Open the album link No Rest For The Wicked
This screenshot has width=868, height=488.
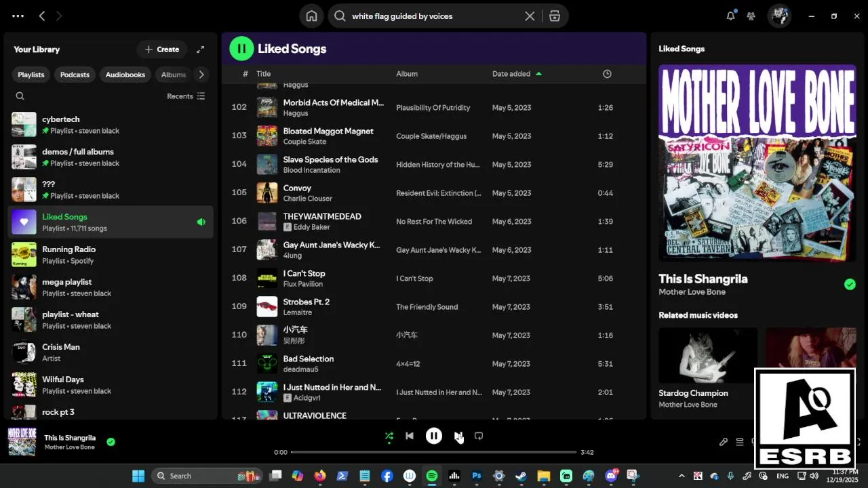(x=434, y=222)
